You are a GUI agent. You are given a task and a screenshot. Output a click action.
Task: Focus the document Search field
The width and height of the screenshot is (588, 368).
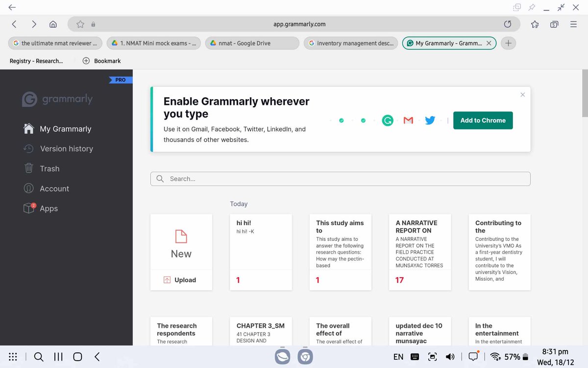340,179
